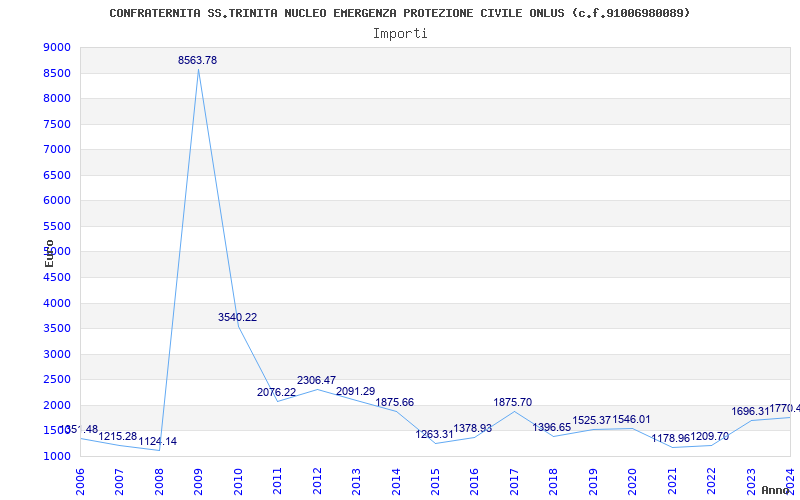Click the Importi subtitle text
The image size is (800, 500).
[399, 34]
